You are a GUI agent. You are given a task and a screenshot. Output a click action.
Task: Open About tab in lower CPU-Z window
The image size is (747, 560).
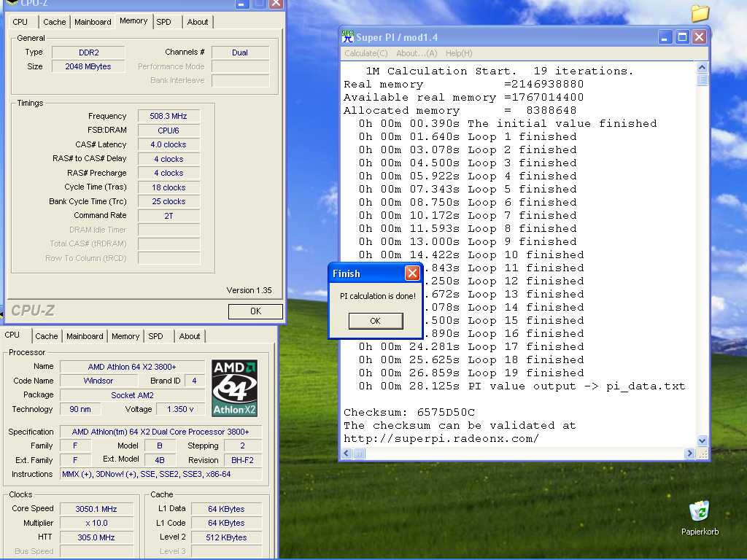point(190,336)
